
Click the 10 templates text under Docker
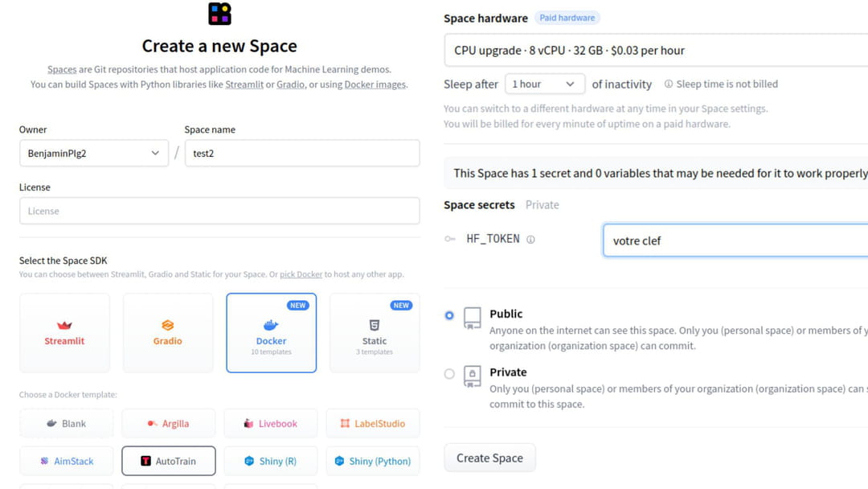pos(272,351)
